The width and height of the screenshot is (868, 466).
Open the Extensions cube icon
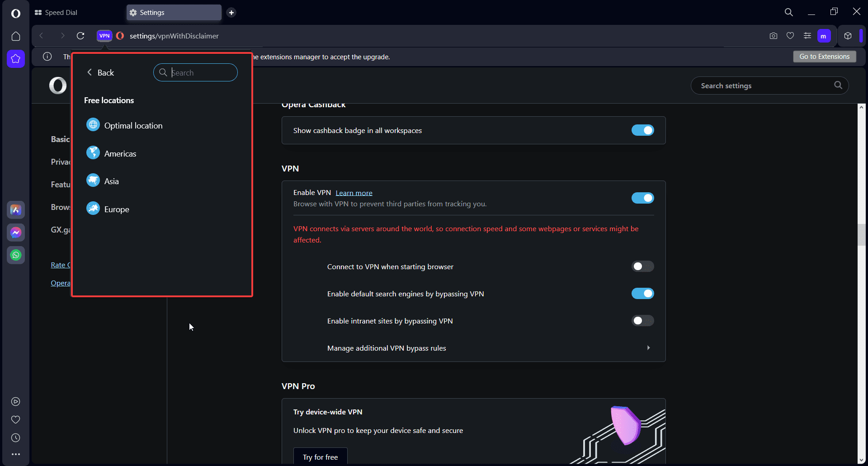pos(848,36)
